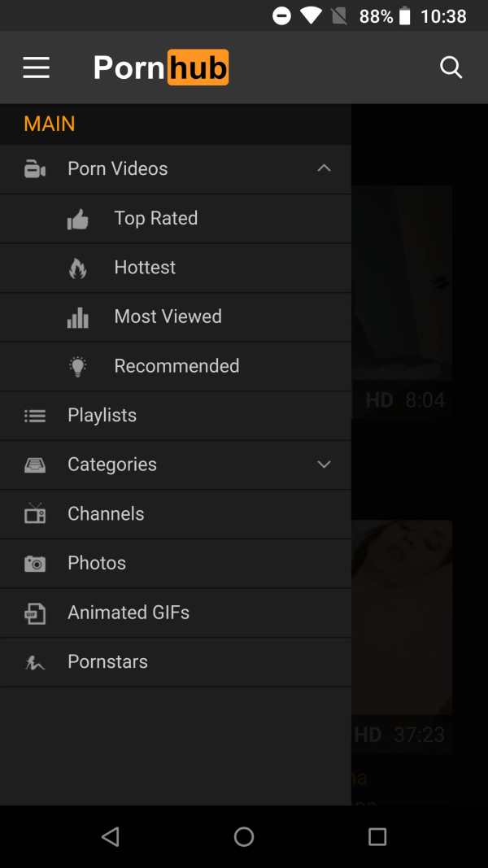Click the TV icon beside Channels

[35, 513]
